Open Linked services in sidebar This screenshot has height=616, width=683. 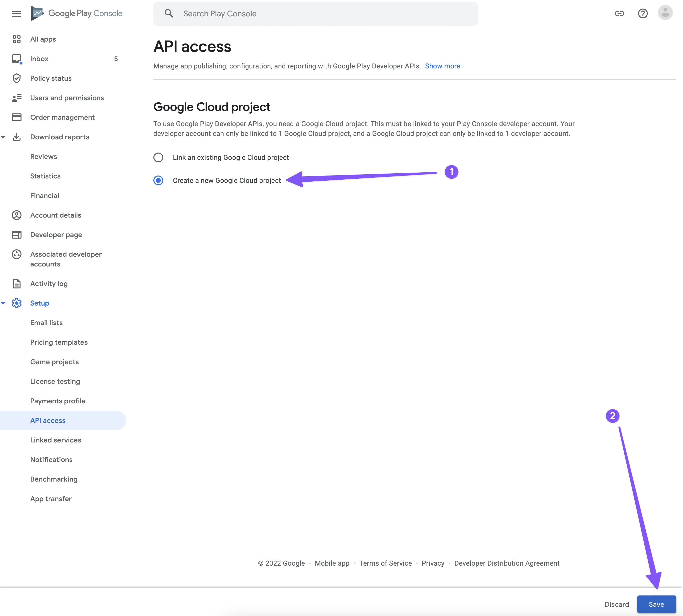coord(55,440)
